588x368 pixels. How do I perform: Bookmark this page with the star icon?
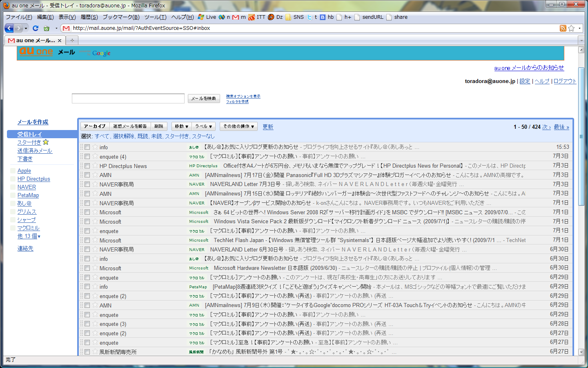pos(571,28)
